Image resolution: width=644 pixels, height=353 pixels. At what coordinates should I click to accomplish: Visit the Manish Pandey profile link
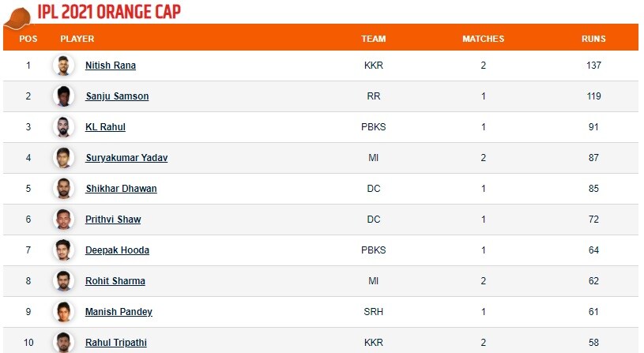119,312
